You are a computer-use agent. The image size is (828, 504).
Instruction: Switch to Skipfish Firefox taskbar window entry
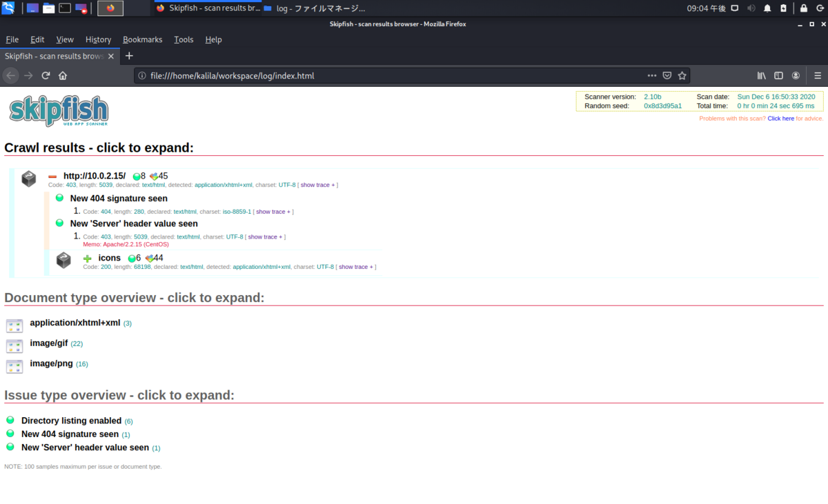point(207,8)
